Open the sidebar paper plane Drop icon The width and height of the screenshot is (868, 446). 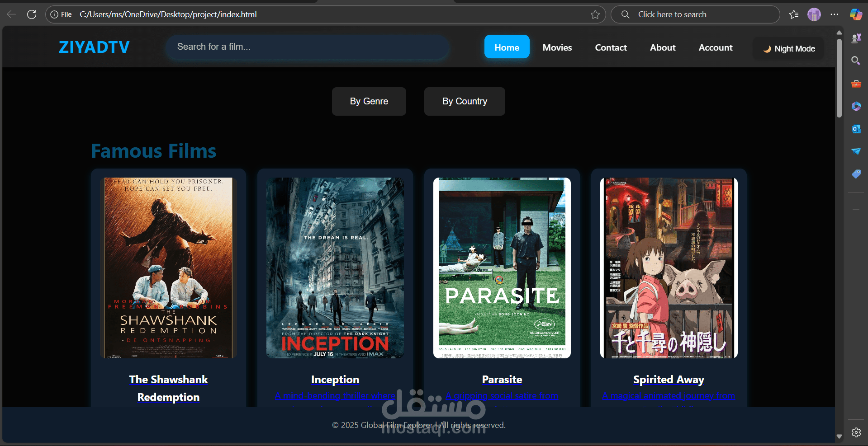tap(856, 151)
